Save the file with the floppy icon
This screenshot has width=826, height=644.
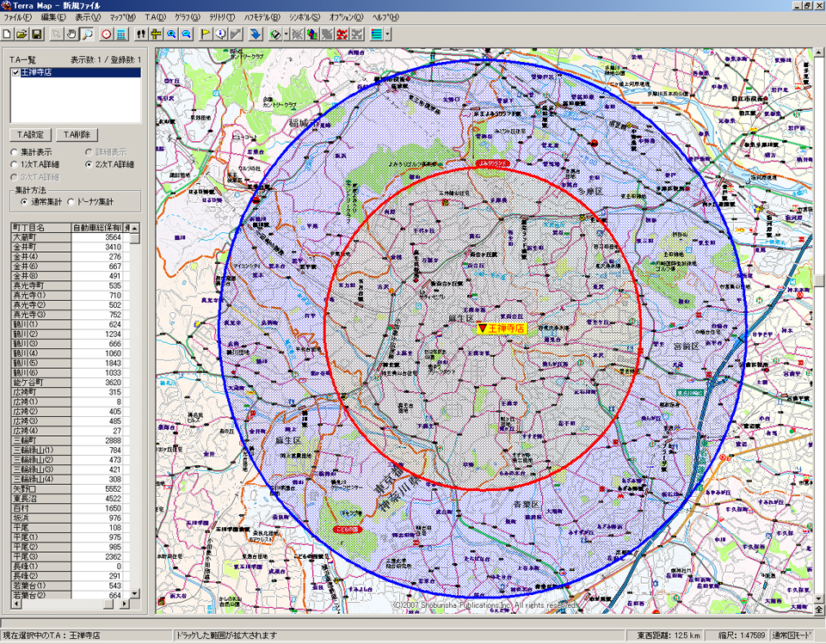click(x=37, y=34)
